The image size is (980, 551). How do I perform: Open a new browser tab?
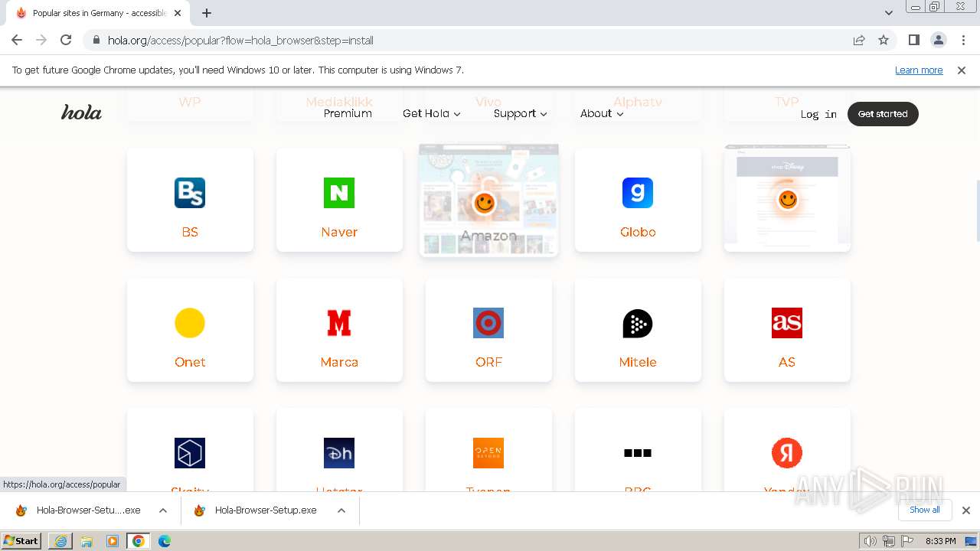207,13
